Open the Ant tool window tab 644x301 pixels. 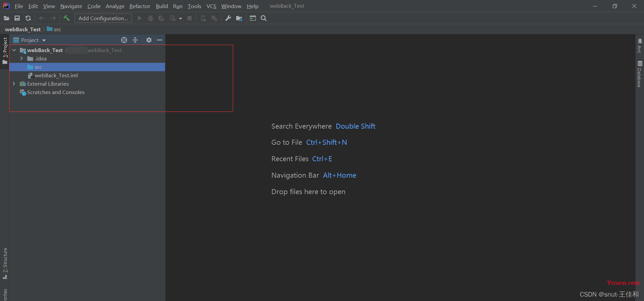[640, 45]
